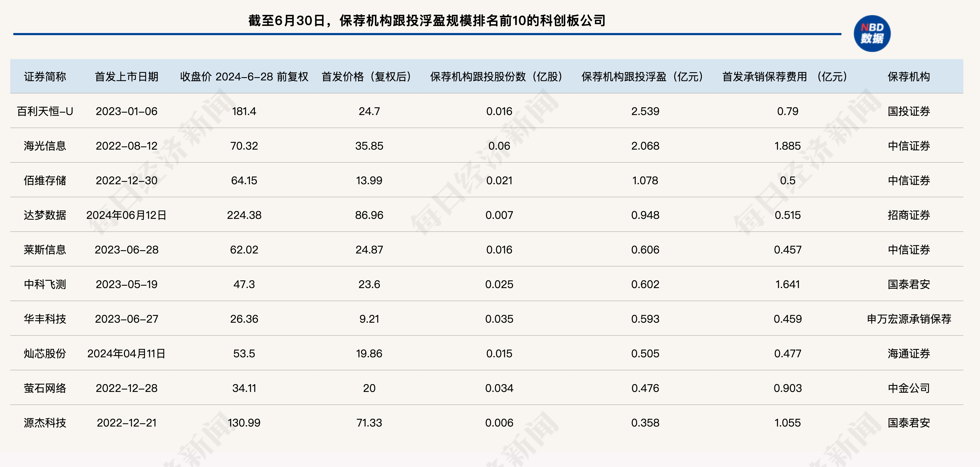Click the 保荐机构 column header
The image size is (980, 467).
[909, 77]
